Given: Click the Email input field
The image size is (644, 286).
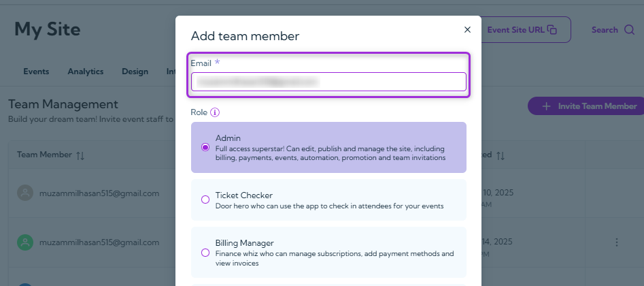Looking at the screenshot, I should tap(328, 82).
